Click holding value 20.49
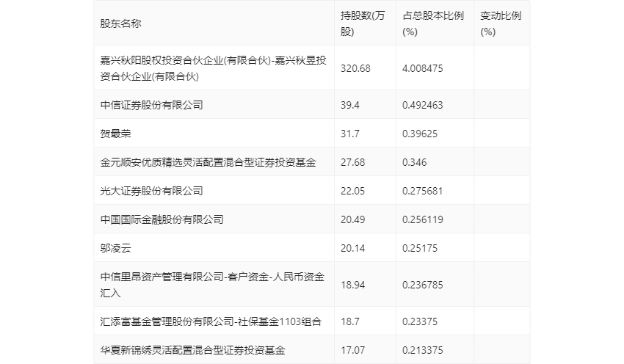 point(352,219)
